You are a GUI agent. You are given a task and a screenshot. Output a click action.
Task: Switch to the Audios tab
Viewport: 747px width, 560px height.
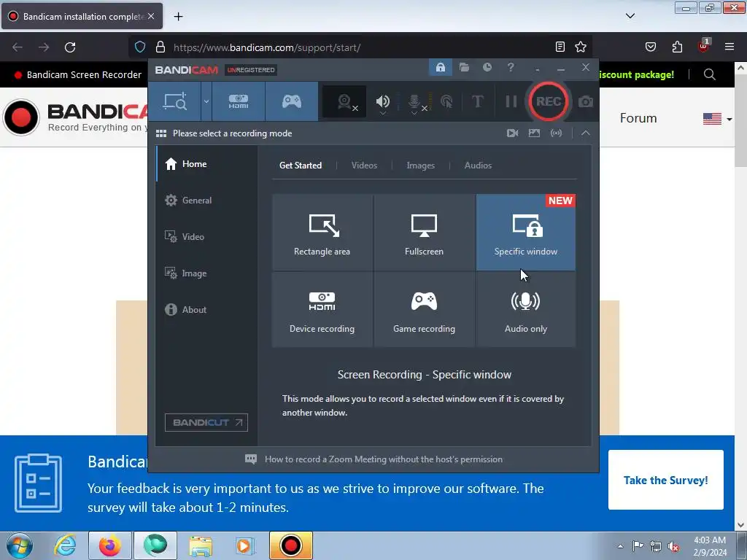478,166
